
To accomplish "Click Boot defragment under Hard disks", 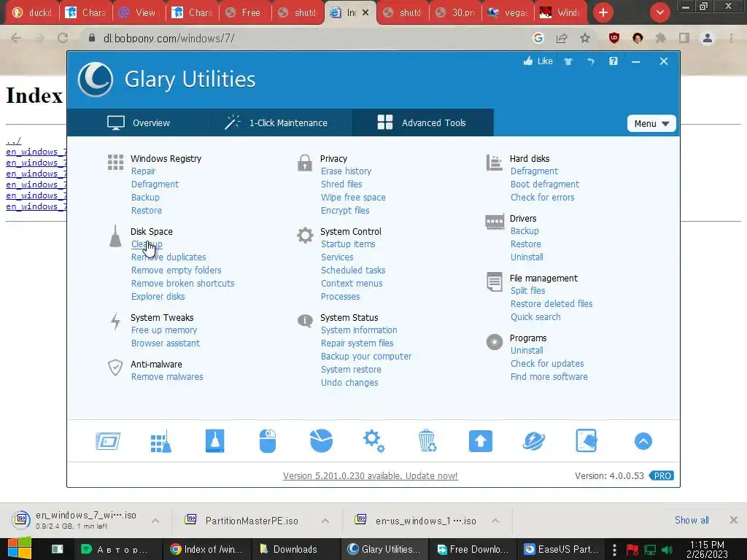I will (544, 184).
